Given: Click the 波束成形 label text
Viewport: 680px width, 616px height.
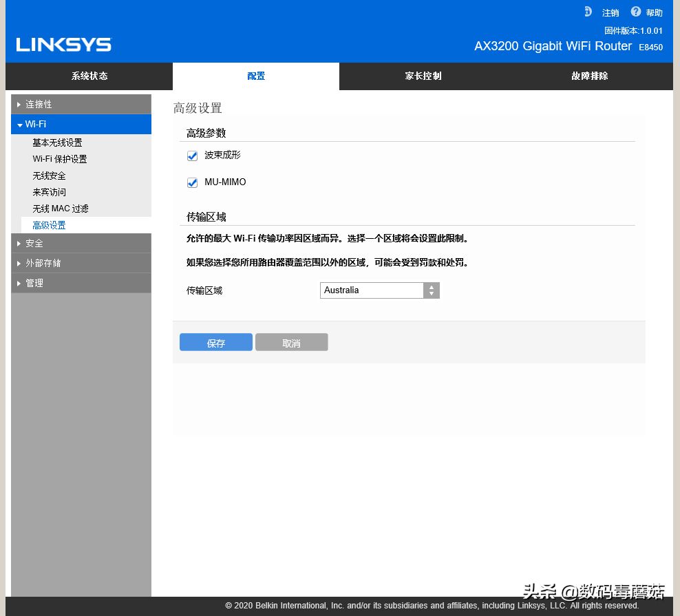Looking at the screenshot, I should tap(222, 156).
